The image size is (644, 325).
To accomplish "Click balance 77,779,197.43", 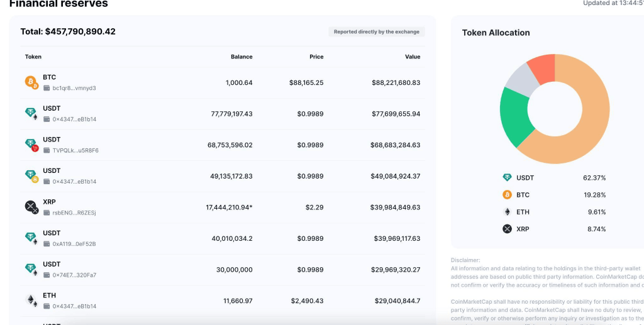I will (x=231, y=114).
